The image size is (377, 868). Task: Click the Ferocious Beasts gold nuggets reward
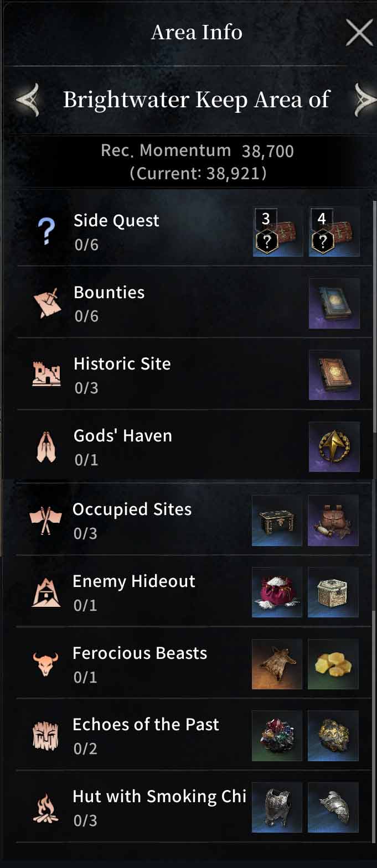333,664
